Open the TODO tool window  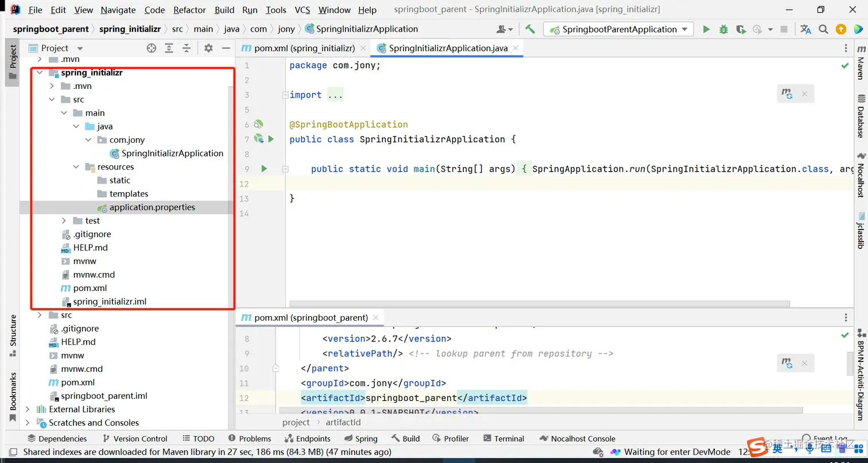coord(198,438)
